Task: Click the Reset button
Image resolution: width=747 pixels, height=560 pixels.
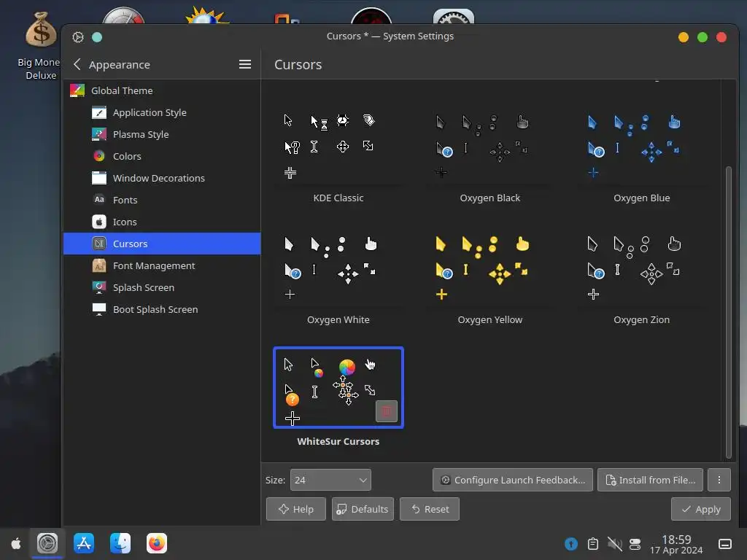Action: tap(430, 509)
